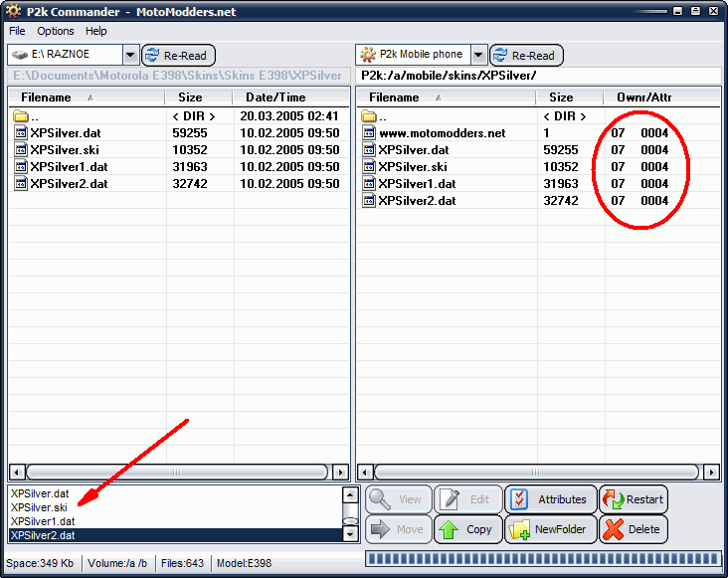The image size is (728, 578).
Task: Click phone panel horizontal scrollbar left arrow
Action: 364,473
